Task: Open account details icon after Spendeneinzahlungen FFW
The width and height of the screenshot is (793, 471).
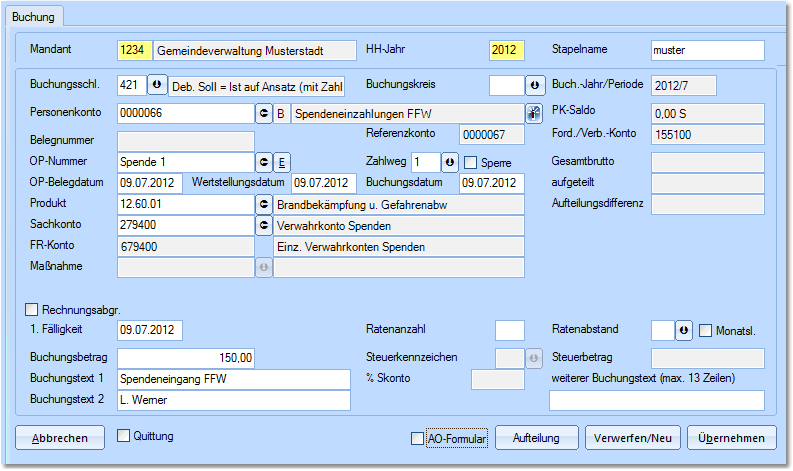Action: tap(534, 113)
